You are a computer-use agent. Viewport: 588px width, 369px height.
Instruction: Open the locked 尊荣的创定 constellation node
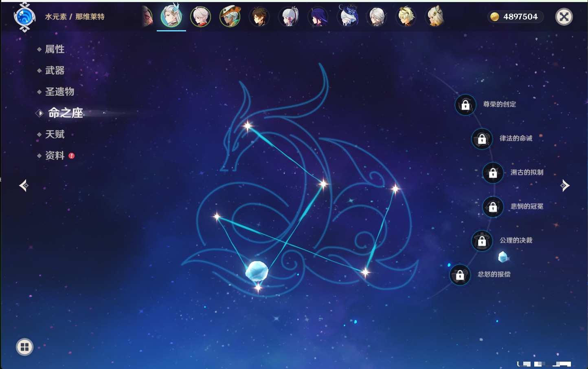click(x=465, y=105)
